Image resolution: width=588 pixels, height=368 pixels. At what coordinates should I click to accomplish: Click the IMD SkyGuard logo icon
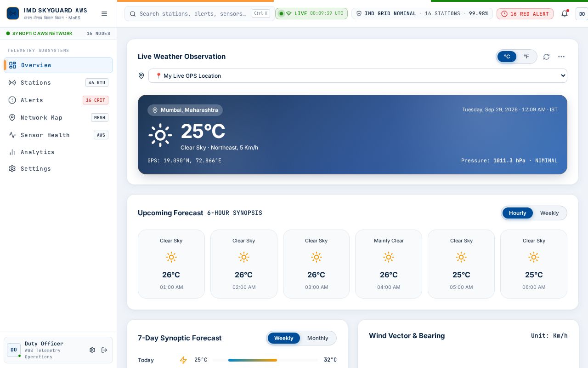(x=13, y=13)
